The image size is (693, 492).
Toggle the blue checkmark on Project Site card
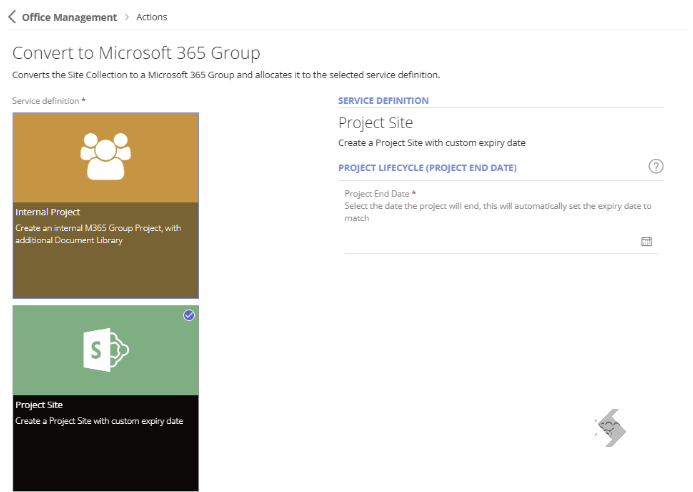[x=189, y=315]
